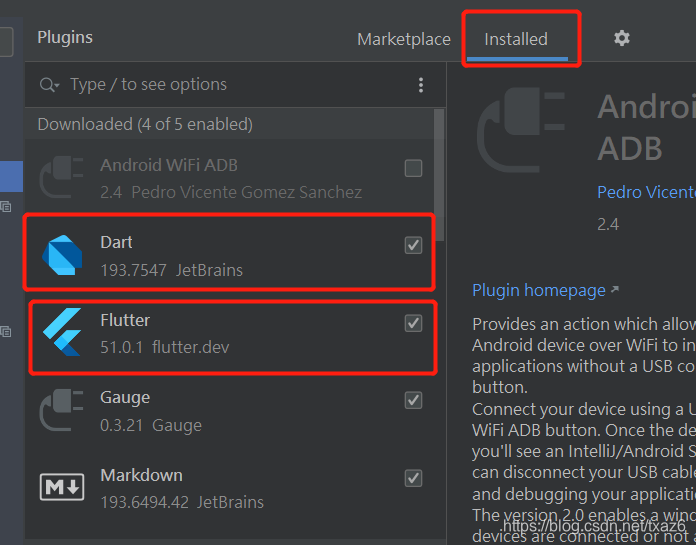Uncheck the Flutter plugin checkbox

tap(413, 323)
